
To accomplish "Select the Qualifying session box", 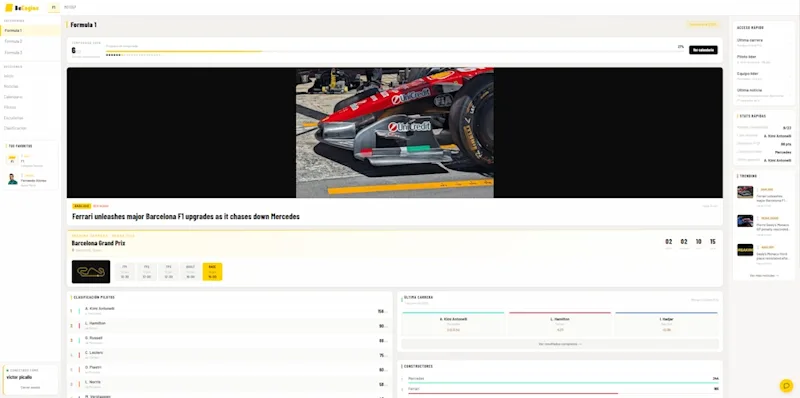I will [x=191, y=271].
